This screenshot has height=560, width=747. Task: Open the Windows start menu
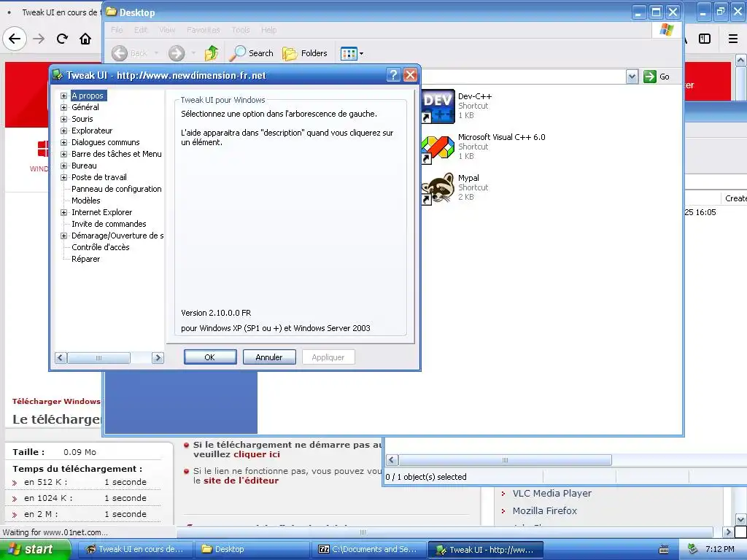point(34,549)
